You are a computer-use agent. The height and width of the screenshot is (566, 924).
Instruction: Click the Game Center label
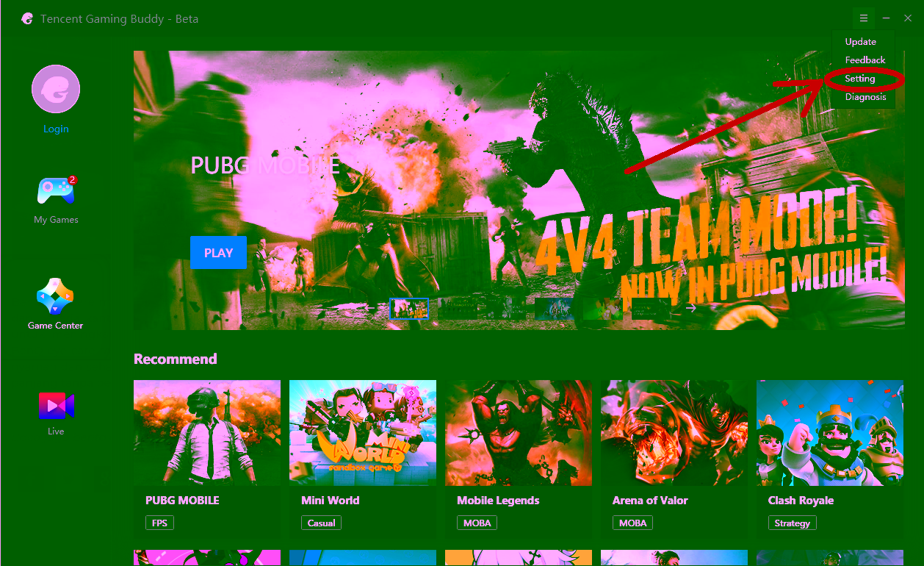tap(56, 326)
